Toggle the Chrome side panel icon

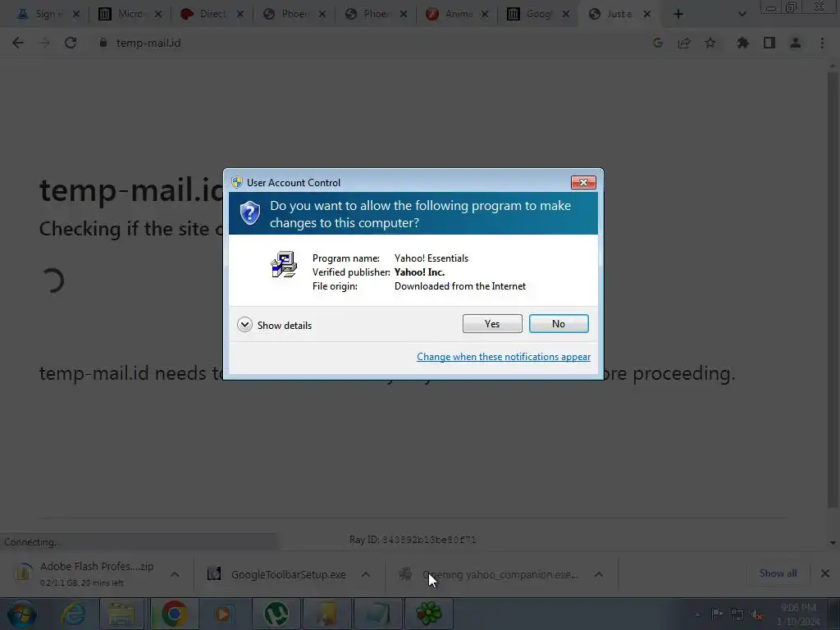769,43
